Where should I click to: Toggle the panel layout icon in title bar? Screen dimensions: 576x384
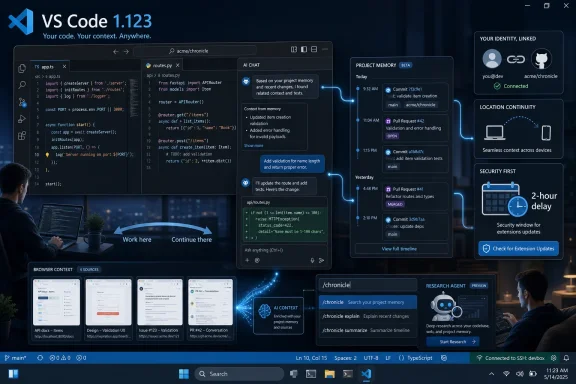tap(314, 49)
